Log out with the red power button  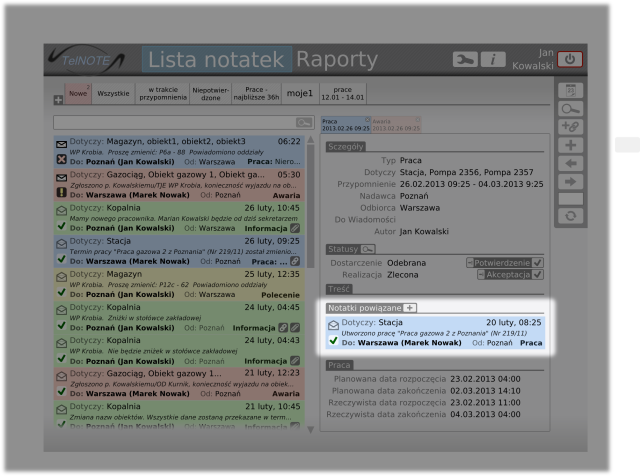(570, 60)
